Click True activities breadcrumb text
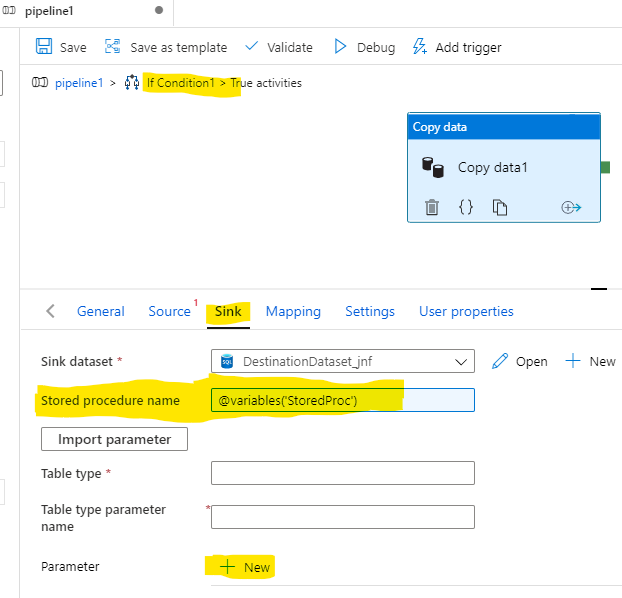Screen dimensions: 622x598 pos(266,83)
